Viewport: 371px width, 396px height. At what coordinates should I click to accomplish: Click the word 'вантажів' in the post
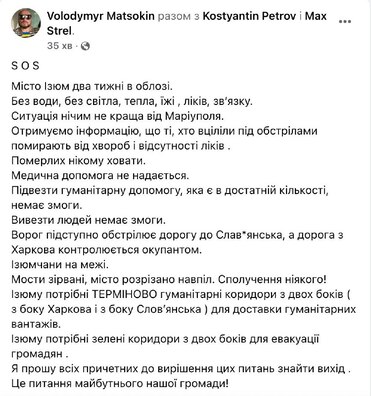point(36,324)
